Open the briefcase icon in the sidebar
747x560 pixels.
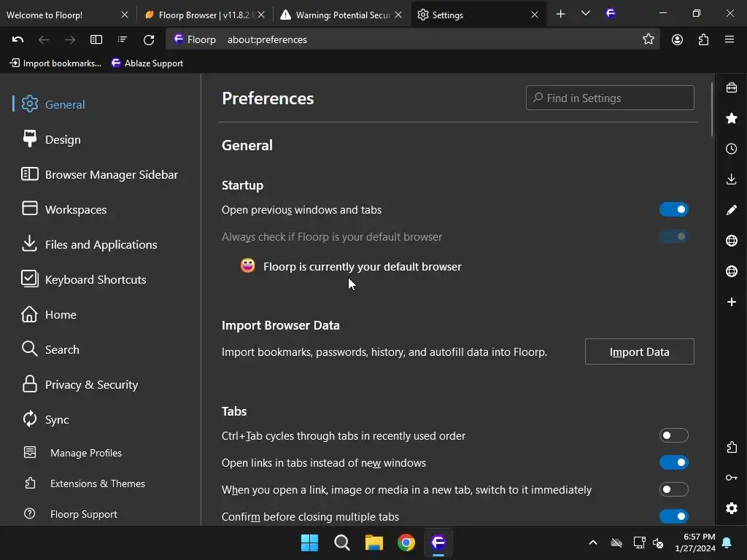(x=732, y=87)
